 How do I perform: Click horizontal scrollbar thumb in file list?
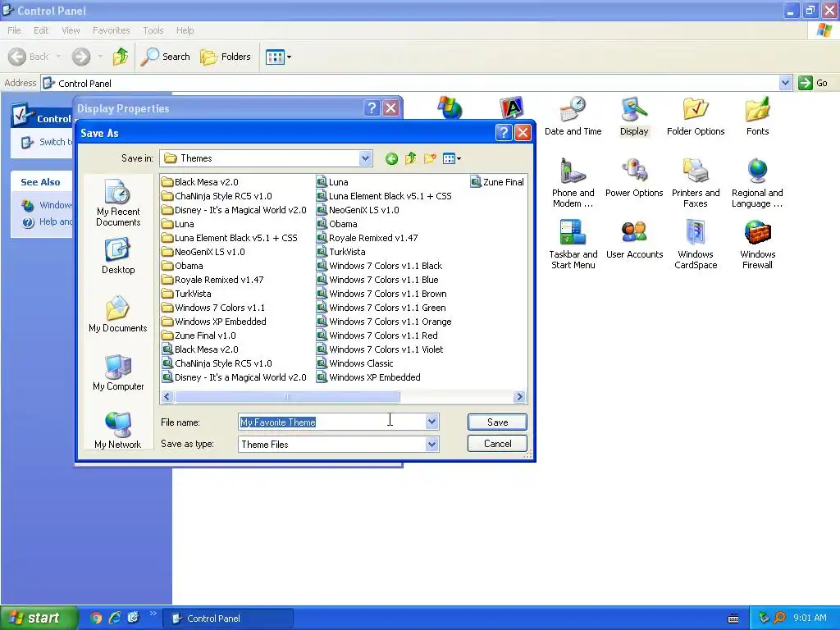coord(287,397)
